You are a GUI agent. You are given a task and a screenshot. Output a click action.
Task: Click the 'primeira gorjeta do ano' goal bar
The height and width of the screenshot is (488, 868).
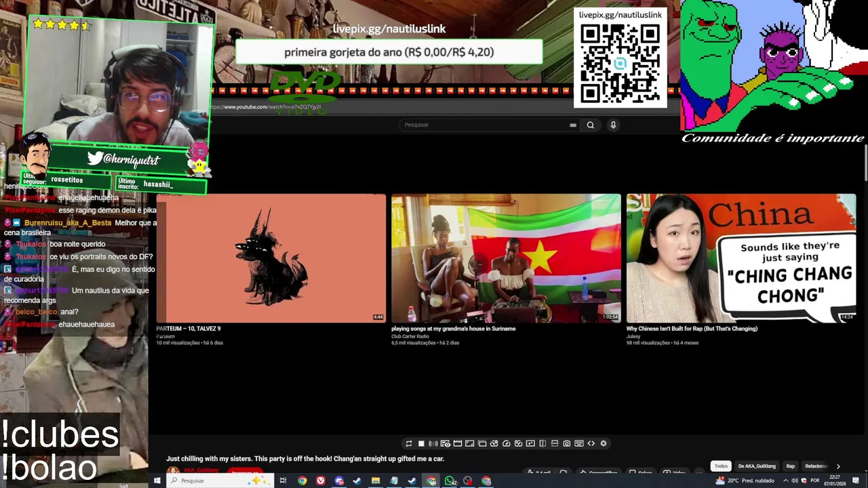(389, 52)
